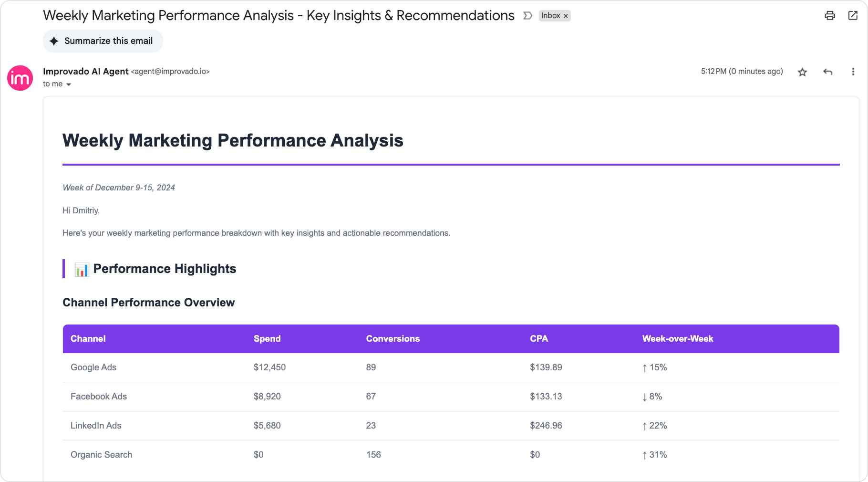Click Summarize this email button

click(103, 41)
